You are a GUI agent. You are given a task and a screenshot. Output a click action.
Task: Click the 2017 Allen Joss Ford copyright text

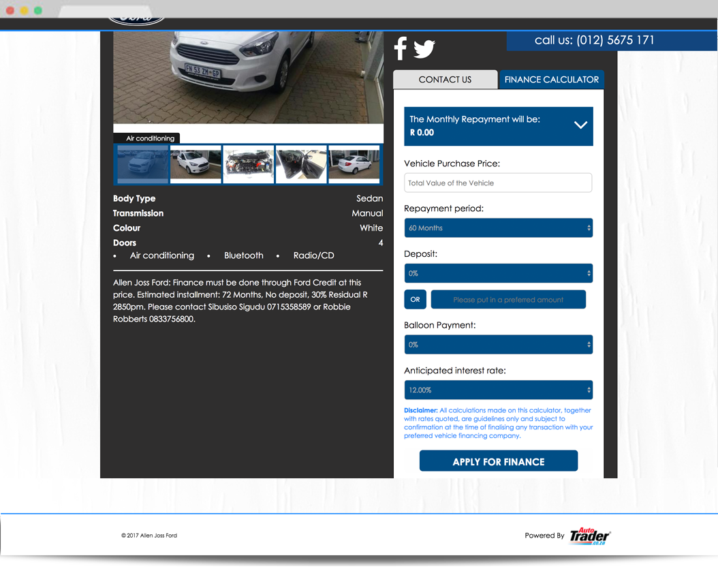tap(149, 536)
